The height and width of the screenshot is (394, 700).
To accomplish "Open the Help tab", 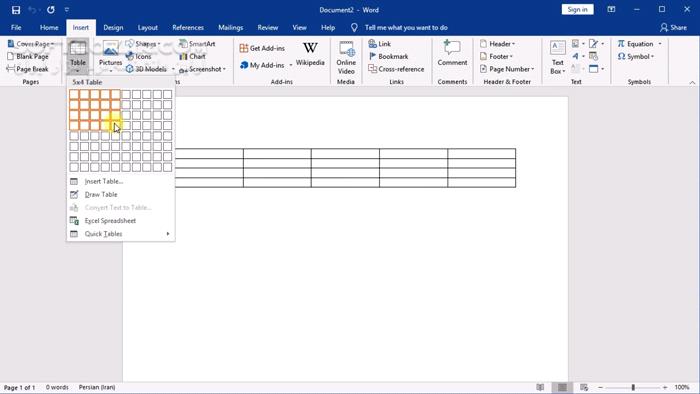I will click(328, 28).
